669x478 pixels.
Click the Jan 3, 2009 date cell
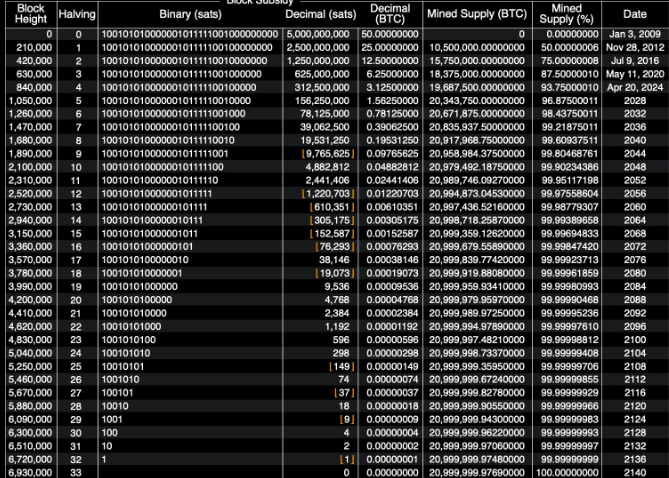coord(634,34)
